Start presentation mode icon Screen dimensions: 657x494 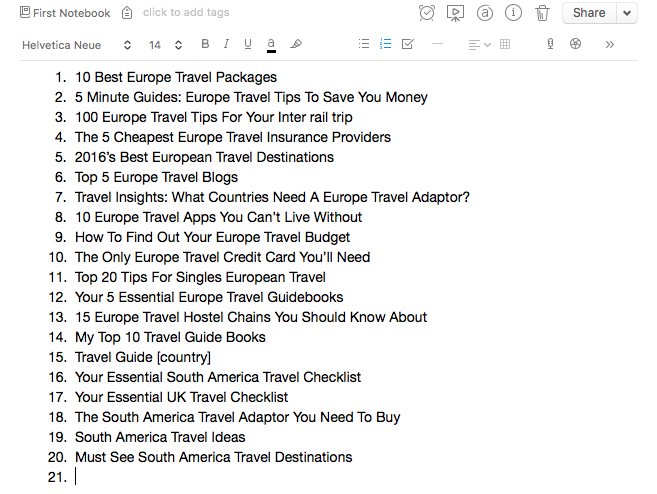click(455, 13)
